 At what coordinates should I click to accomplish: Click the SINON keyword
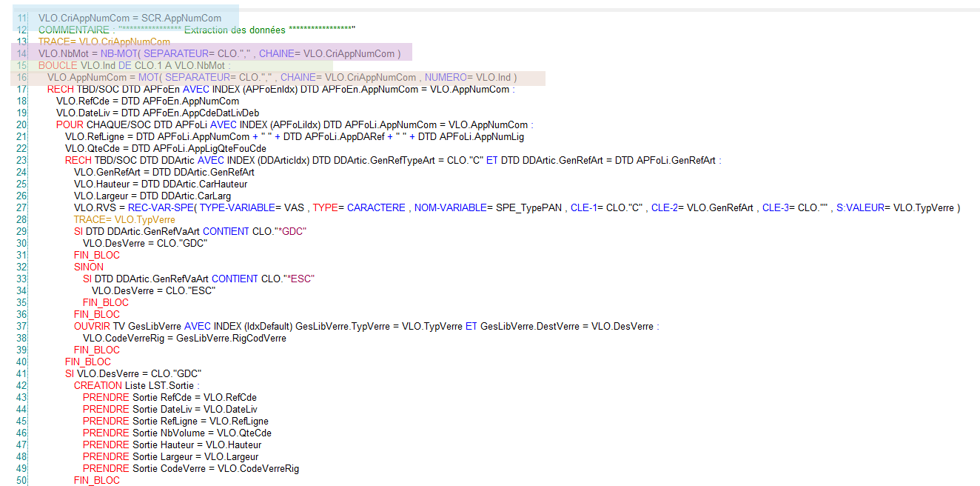point(89,267)
